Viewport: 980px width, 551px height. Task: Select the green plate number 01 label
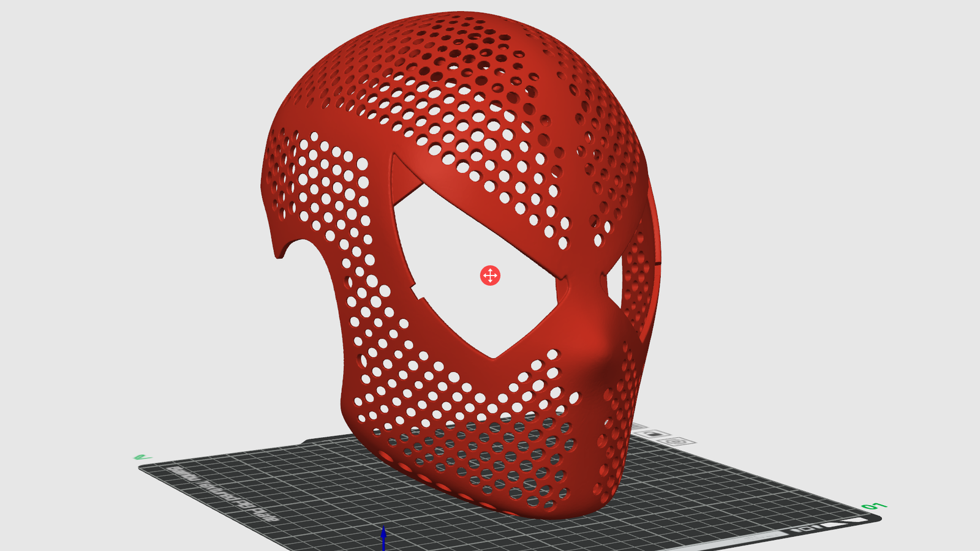[x=873, y=506]
